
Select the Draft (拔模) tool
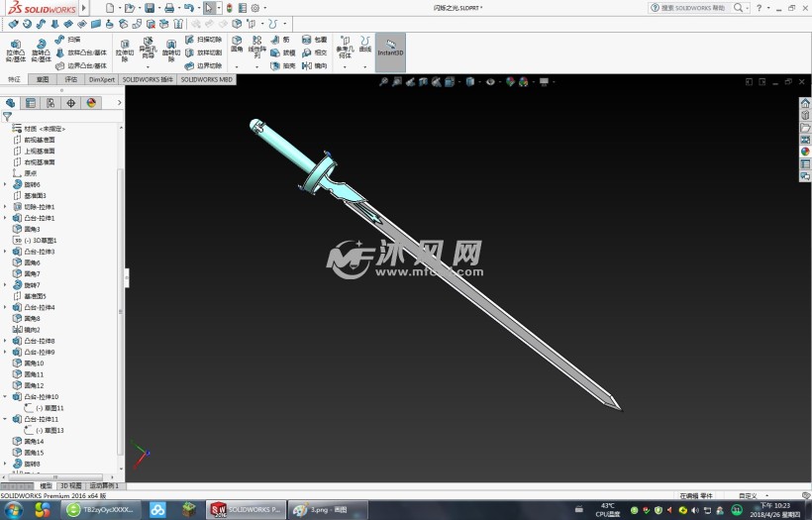pos(283,52)
